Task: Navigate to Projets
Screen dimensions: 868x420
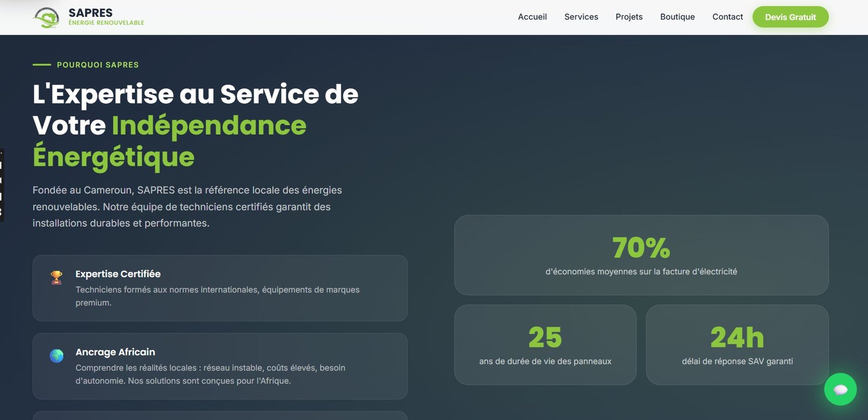Action: [629, 17]
